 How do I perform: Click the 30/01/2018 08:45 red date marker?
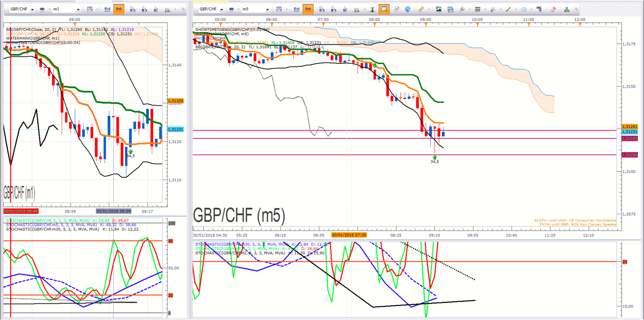[x=21, y=211]
